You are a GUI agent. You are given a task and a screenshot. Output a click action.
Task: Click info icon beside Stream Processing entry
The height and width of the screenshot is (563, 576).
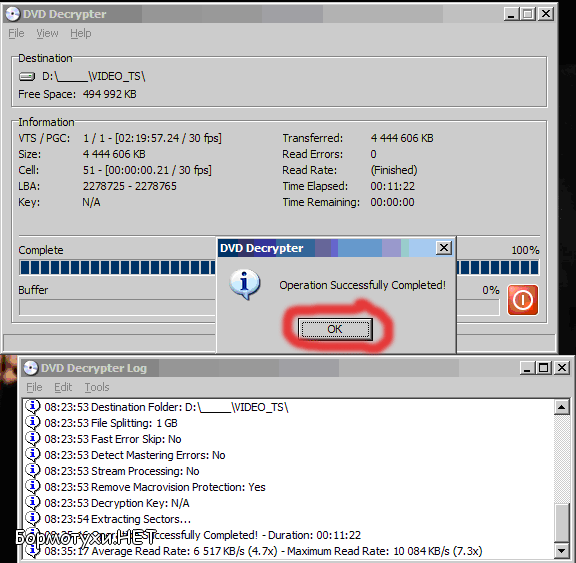[x=33, y=470]
